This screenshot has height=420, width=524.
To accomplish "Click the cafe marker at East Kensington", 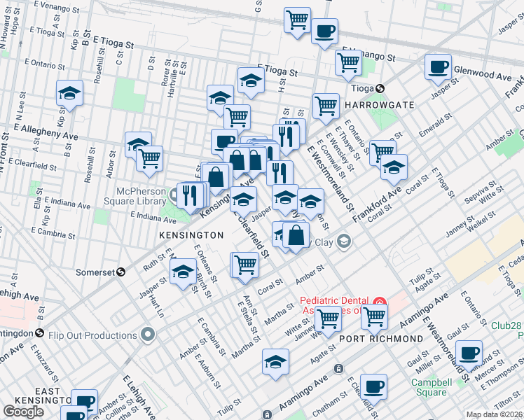I will click(84, 402).
